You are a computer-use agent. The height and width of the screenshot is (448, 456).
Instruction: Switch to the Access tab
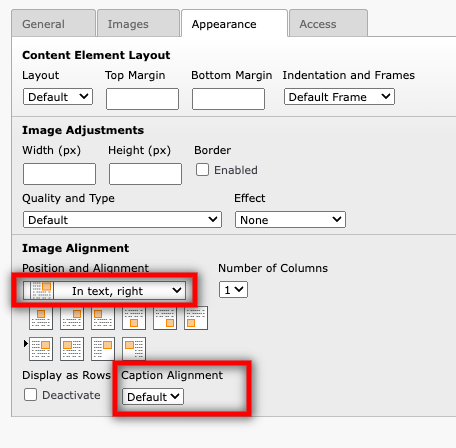[328, 24]
